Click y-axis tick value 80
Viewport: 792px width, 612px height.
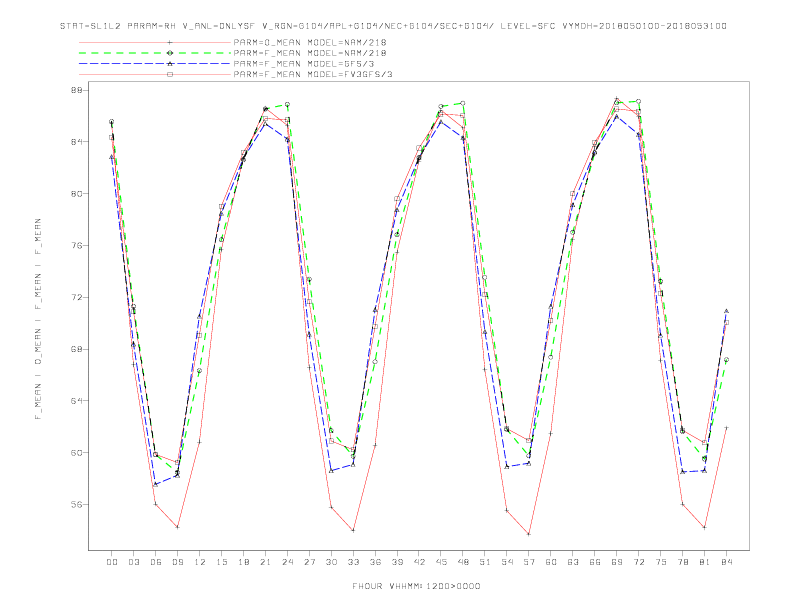tap(77, 194)
